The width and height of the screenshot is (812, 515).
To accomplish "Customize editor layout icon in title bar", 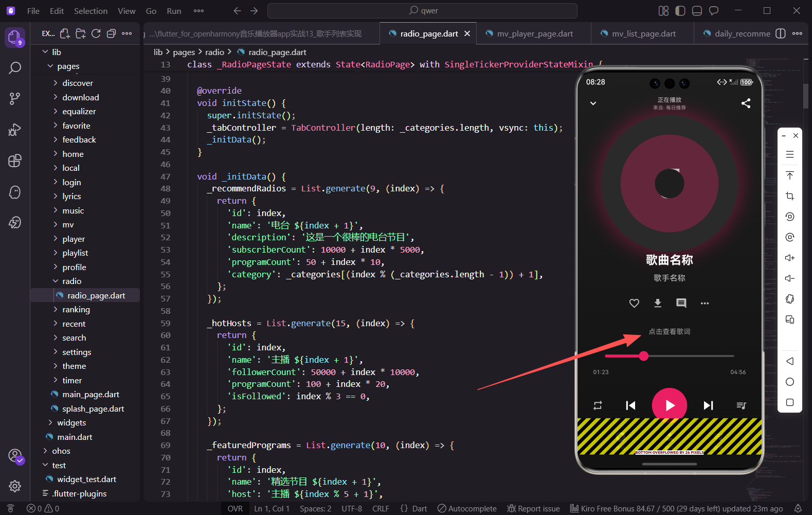I will pyautogui.click(x=664, y=11).
